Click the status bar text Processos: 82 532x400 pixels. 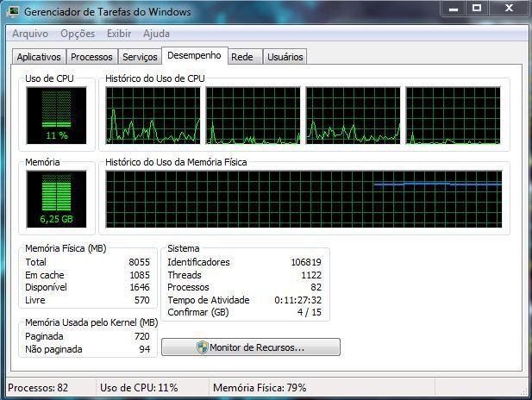(x=38, y=388)
